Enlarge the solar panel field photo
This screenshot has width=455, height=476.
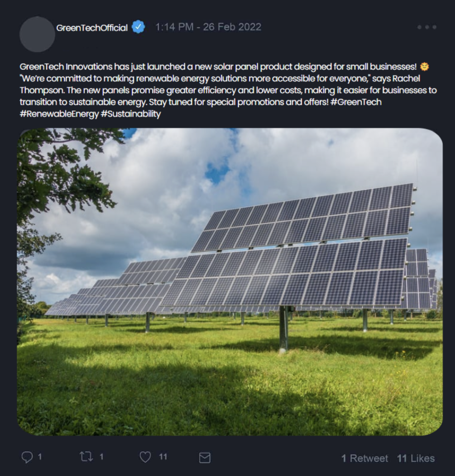pyautogui.click(x=230, y=282)
